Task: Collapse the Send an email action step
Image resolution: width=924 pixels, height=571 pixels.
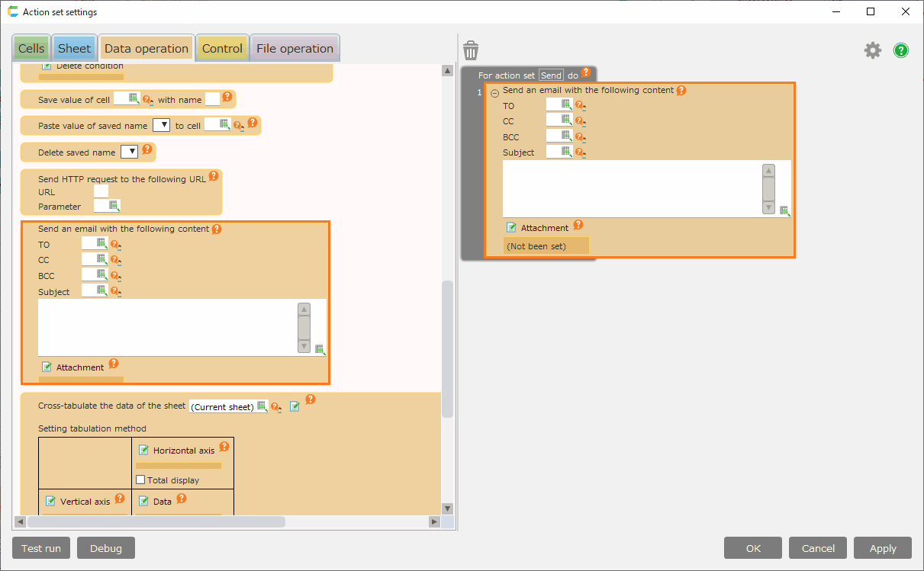Action: pyautogui.click(x=494, y=93)
